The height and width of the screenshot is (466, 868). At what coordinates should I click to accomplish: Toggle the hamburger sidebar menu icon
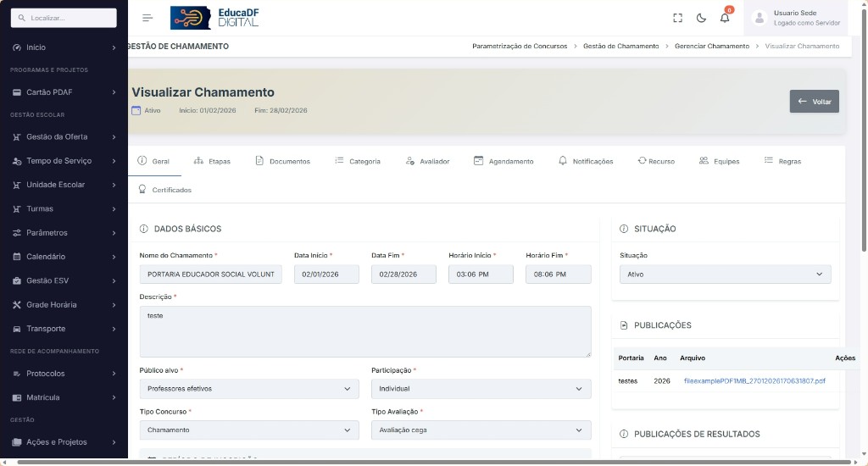coord(147,18)
